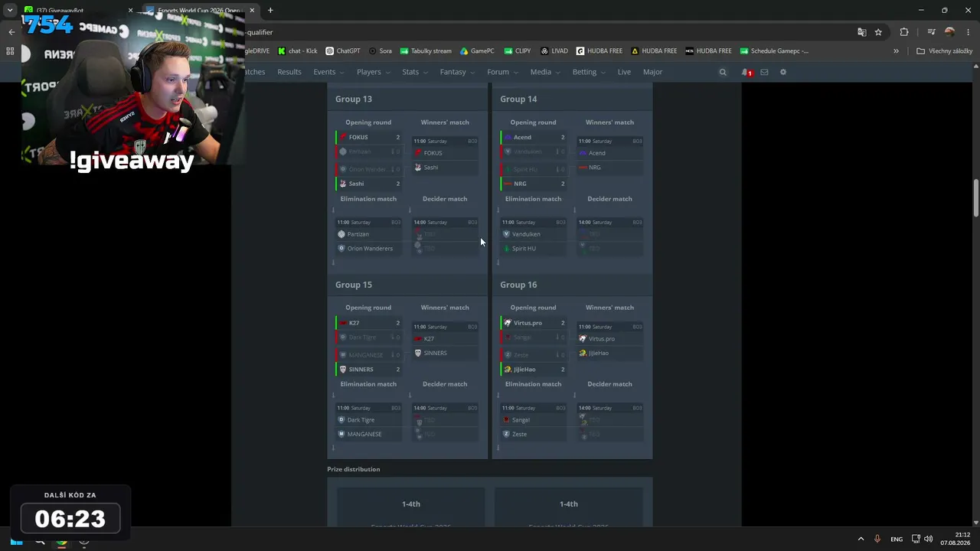The image size is (980, 551).
Task: Open the LIVAD bookmark
Action: click(x=554, y=51)
